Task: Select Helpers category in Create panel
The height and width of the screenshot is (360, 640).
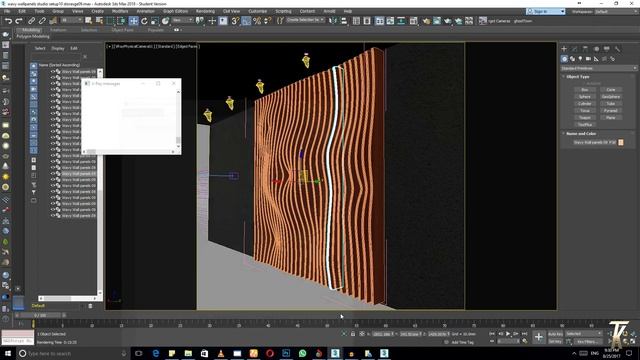Action: click(596, 59)
